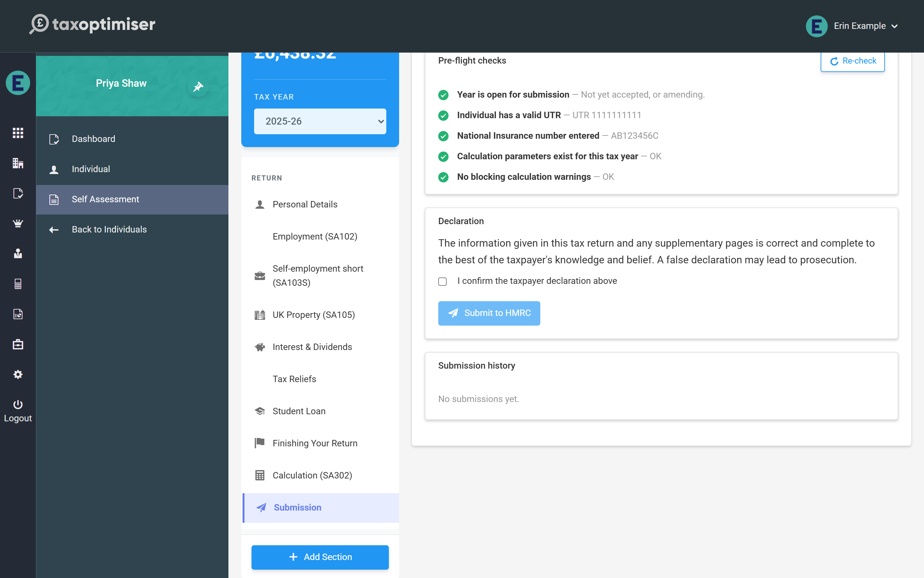Viewport: 924px width, 578px height.
Task: Click the 'UTR 1111111111' value
Action: click(x=607, y=116)
